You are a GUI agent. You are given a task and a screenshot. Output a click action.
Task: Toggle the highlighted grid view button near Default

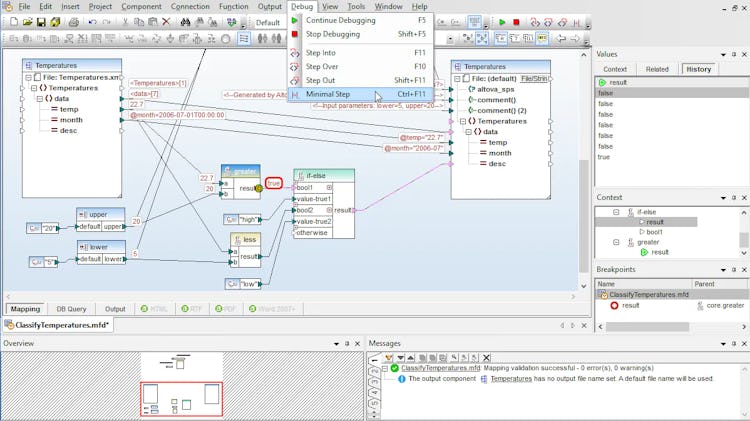(474, 22)
